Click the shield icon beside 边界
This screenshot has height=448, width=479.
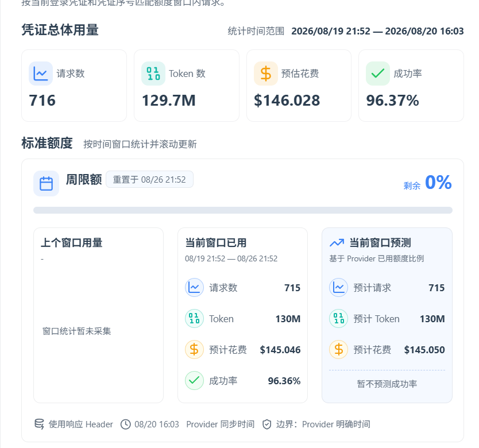[x=267, y=424]
